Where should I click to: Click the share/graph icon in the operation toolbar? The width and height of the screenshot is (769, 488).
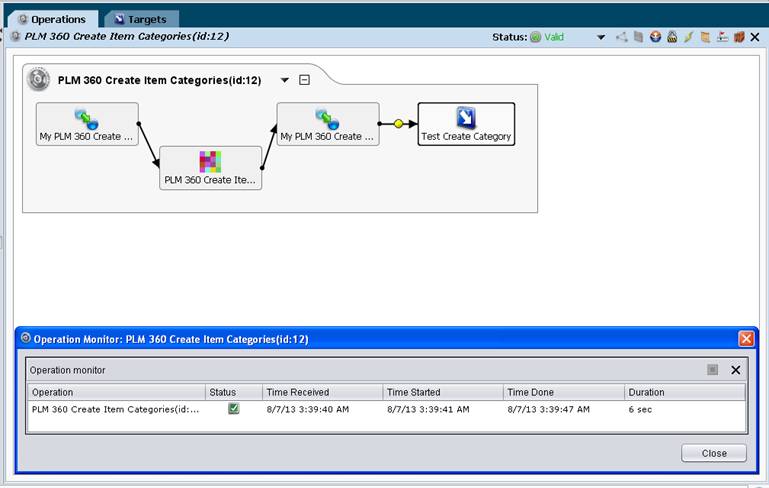[621, 37]
